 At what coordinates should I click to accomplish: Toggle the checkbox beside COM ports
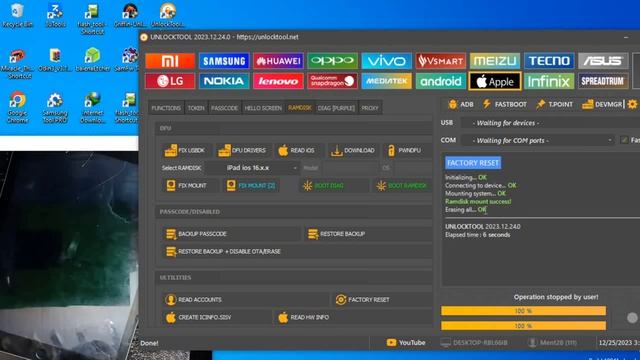coord(624,140)
